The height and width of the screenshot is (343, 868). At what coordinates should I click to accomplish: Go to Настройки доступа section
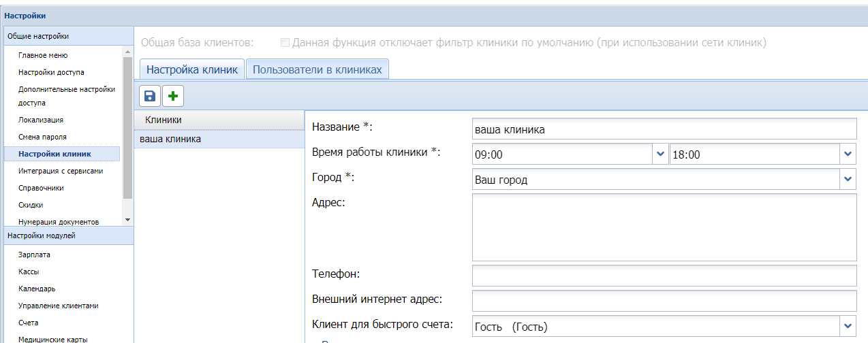[51, 72]
